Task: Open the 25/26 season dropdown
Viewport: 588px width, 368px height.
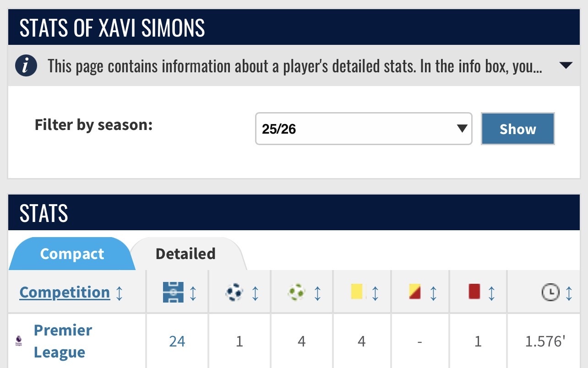Action: [x=364, y=129]
